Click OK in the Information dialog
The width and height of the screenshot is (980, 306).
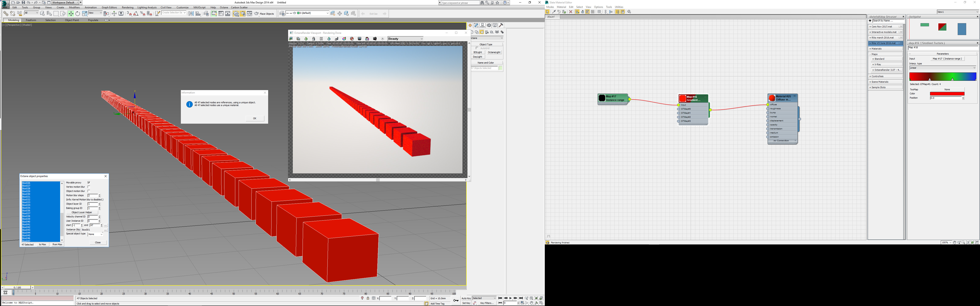point(255,118)
